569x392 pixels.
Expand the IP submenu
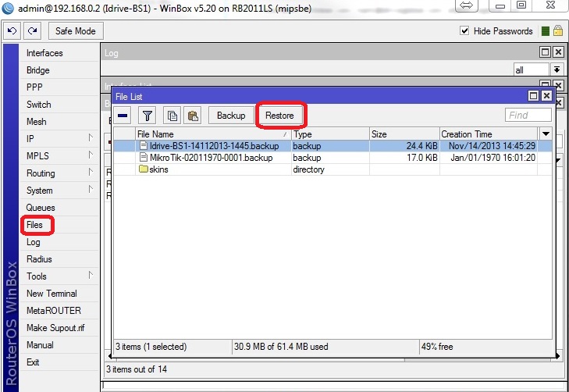coord(91,138)
